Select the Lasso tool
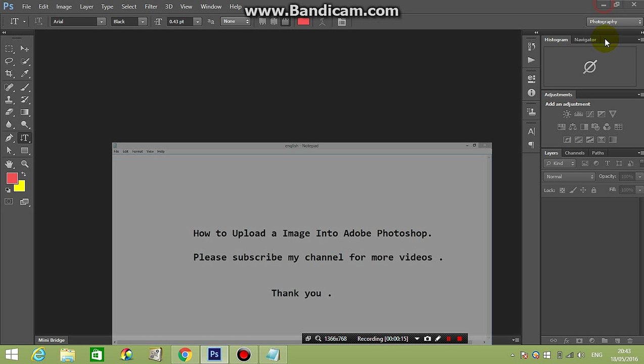Screen dimensions: 644x364 (x=9, y=61)
